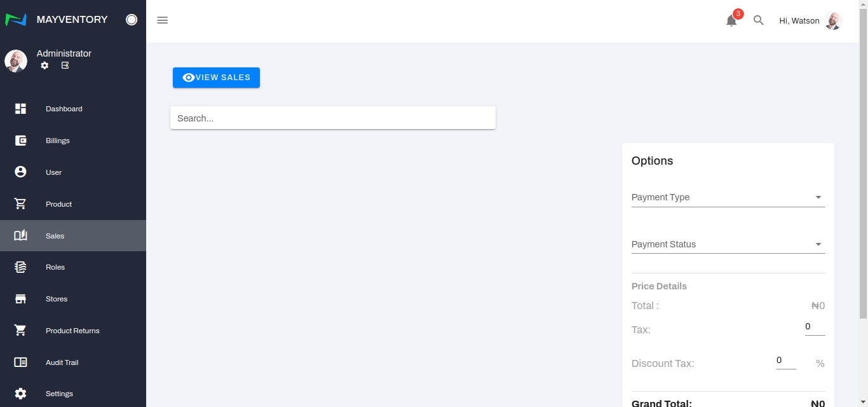Expand the Payment Status dropdown
Image resolution: width=868 pixels, height=407 pixels.
728,244
